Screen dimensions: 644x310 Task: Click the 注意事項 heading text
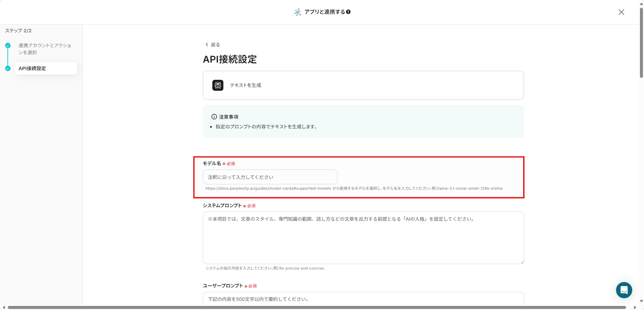(x=229, y=117)
